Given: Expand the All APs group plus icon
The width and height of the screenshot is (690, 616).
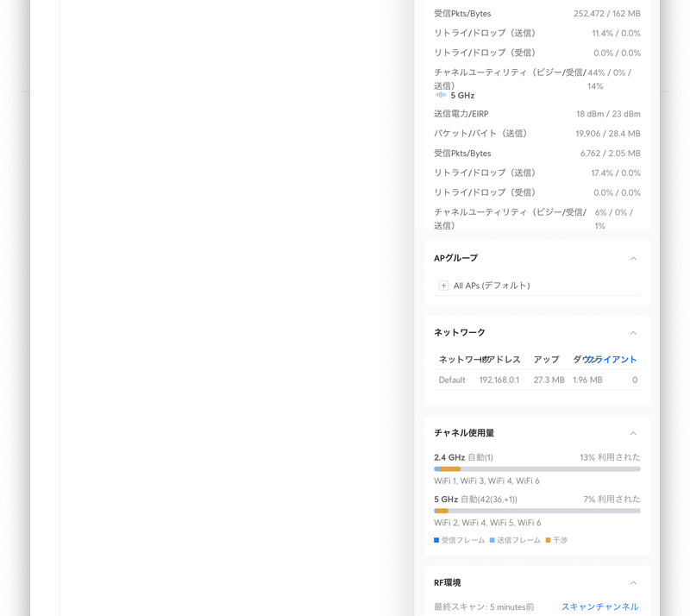Looking at the screenshot, I should click(x=443, y=286).
